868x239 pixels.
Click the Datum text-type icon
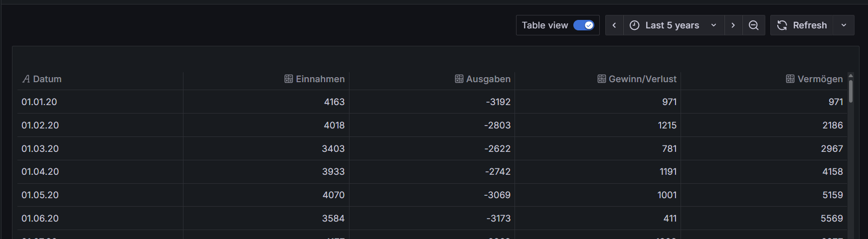tap(26, 79)
